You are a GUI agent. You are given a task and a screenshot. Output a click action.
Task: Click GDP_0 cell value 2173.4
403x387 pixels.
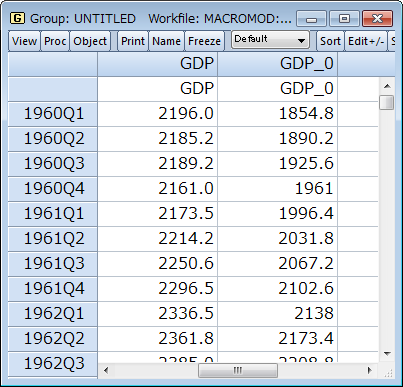coord(277,339)
